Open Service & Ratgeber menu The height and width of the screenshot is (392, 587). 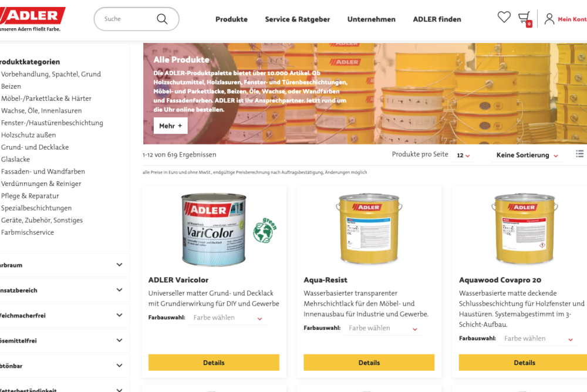297,19
